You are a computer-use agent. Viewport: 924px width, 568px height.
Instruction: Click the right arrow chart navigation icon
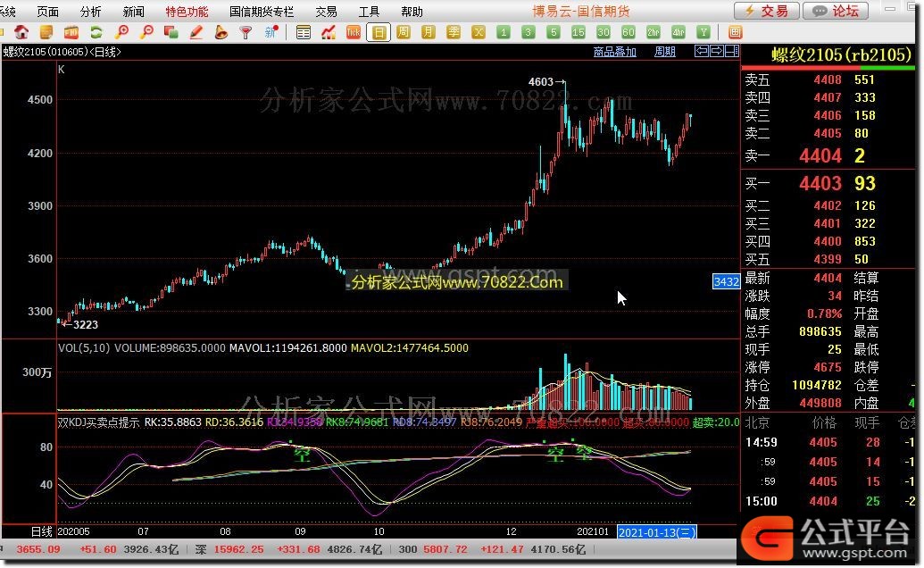[717, 51]
